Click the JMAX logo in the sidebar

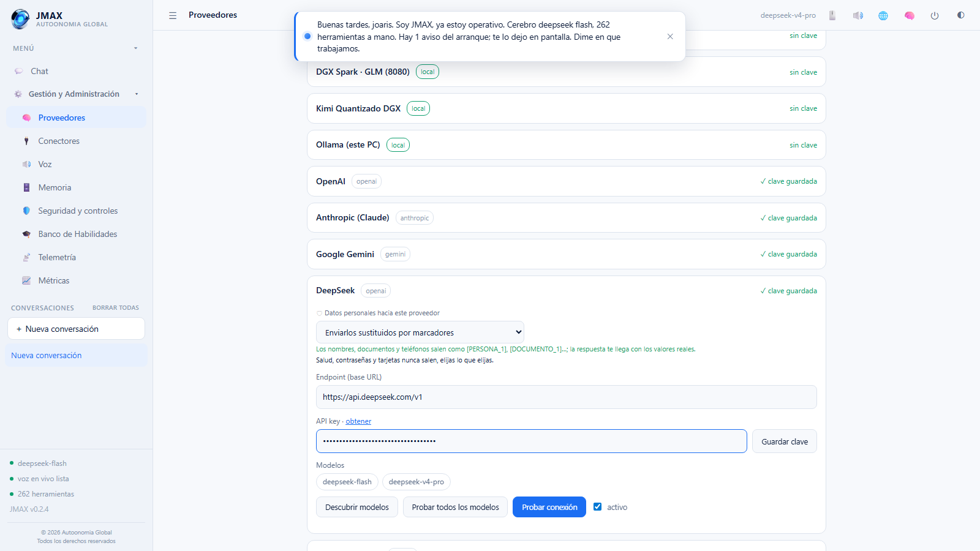20,19
